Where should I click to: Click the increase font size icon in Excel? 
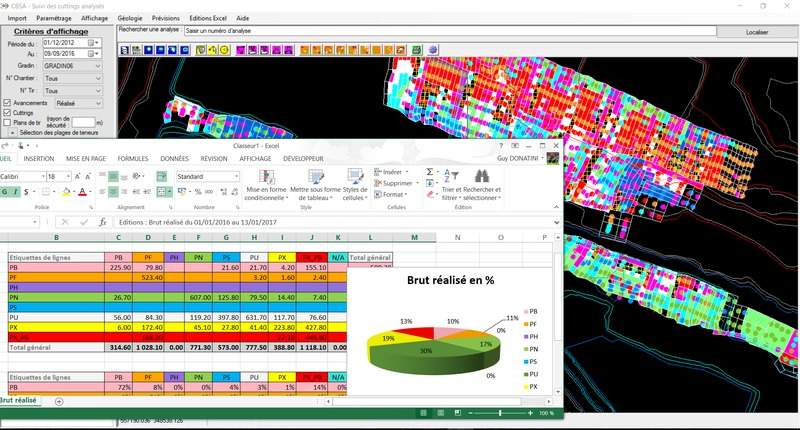click(x=78, y=176)
